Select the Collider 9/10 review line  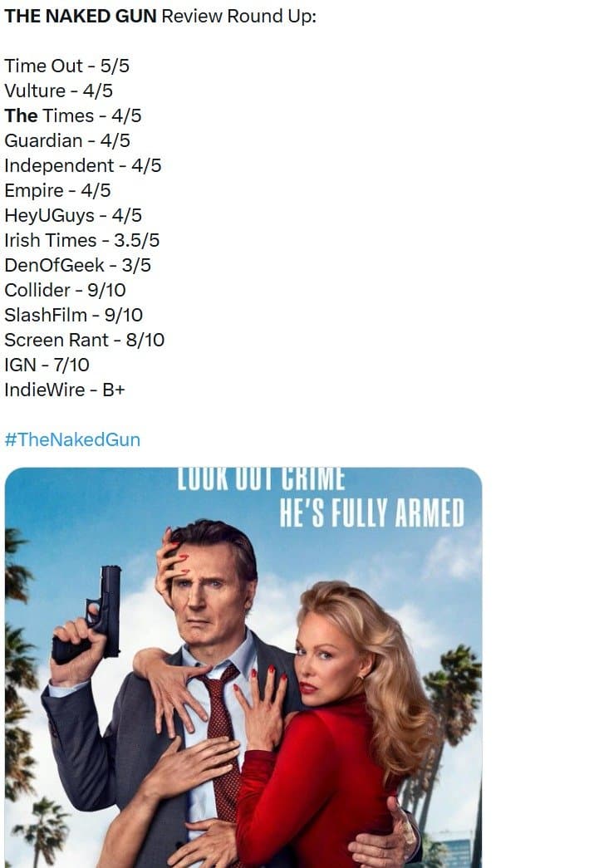(x=65, y=291)
